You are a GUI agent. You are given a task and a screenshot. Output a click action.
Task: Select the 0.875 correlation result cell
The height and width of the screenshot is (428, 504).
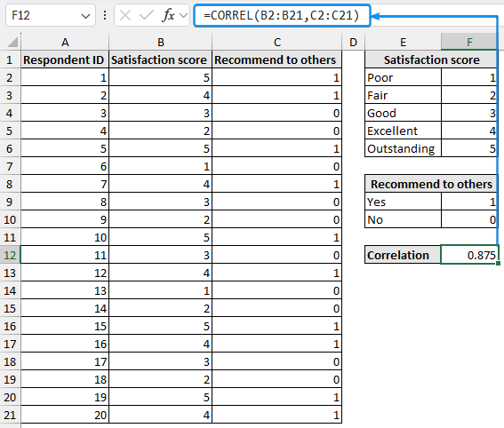click(x=469, y=255)
